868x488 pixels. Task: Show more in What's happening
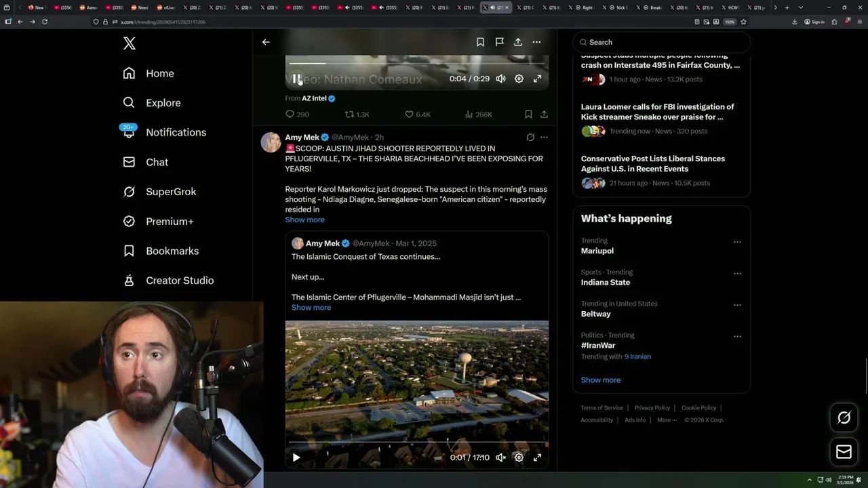pos(601,380)
